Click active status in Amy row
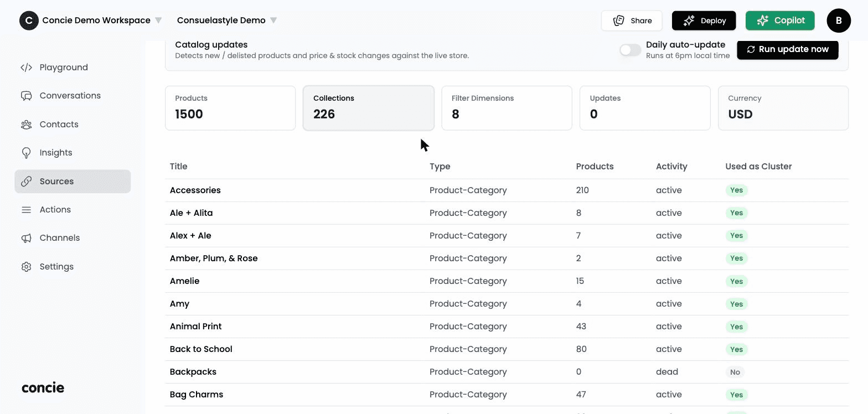This screenshot has height=414, width=868. click(x=669, y=304)
